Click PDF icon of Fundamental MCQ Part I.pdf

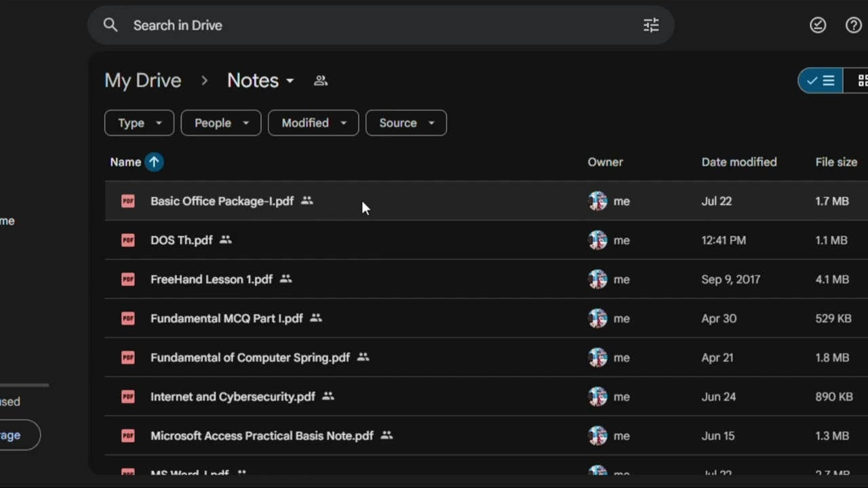(x=128, y=319)
